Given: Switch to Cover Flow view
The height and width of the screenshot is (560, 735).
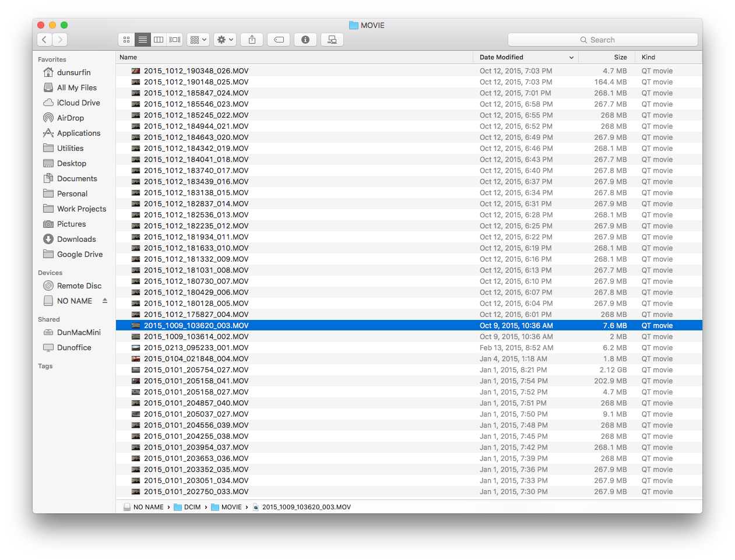Looking at the screenshot, I should (175, 40).
